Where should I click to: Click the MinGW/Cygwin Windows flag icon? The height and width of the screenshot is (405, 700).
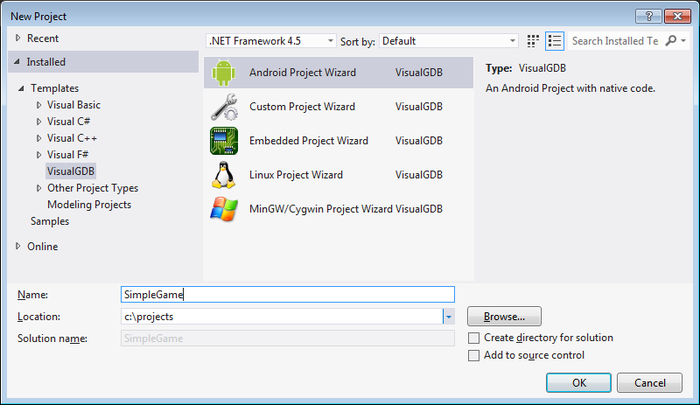pos(224,209)
